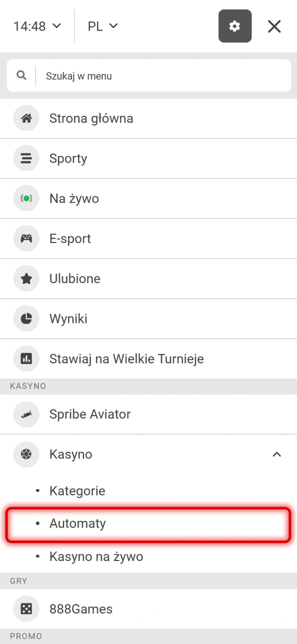Click the Ulubione star icon
The image size is (297, 644).
[x=26, y=279]
